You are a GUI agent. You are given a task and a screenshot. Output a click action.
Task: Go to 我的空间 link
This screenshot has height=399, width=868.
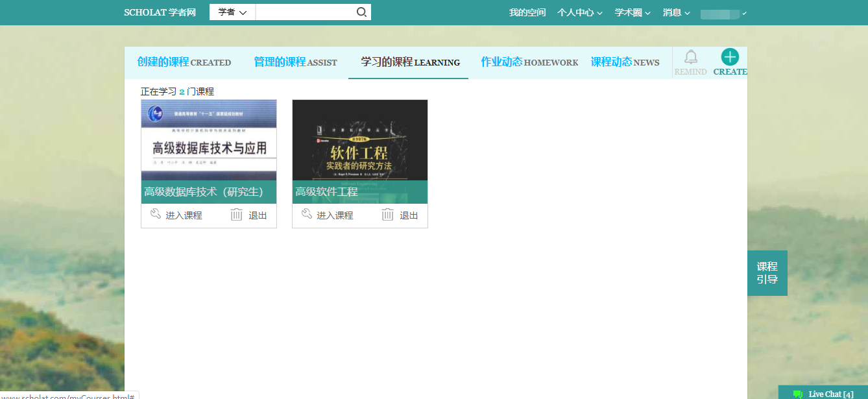(x=527, y=12)
